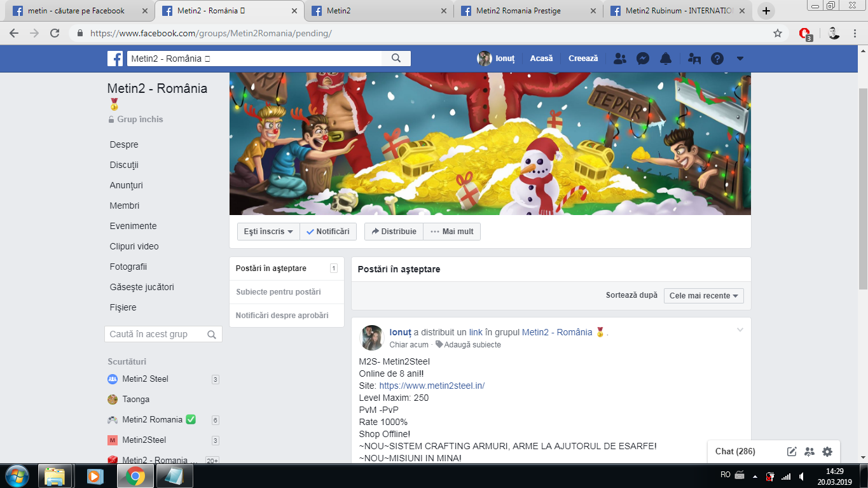Image resolution: width=868 pixels, height=488 pixels.
Task: Click Ionuț author name on the post
Action: click(x=401, y=332)
